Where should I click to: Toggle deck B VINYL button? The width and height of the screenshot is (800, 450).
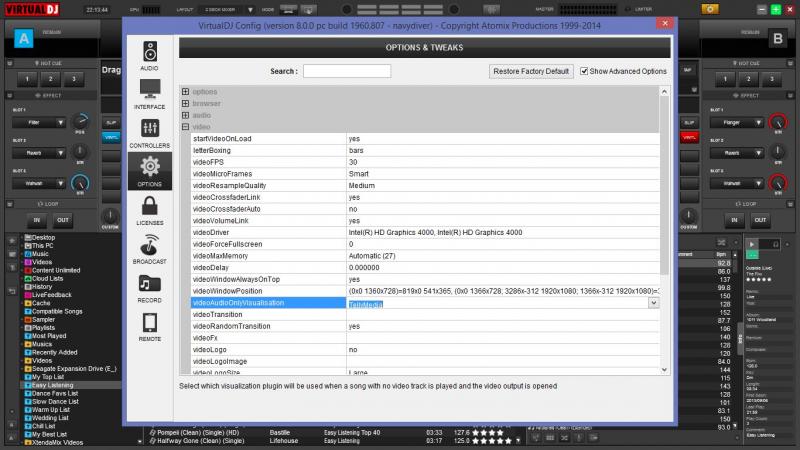pos(689,137)
